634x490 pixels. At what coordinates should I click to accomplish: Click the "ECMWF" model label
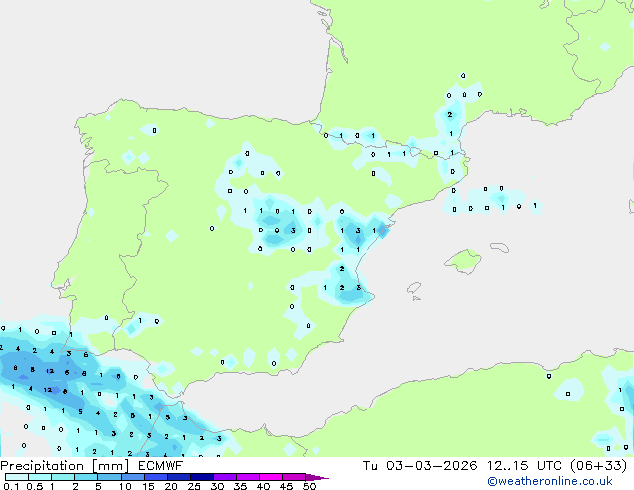coord(161,466)
